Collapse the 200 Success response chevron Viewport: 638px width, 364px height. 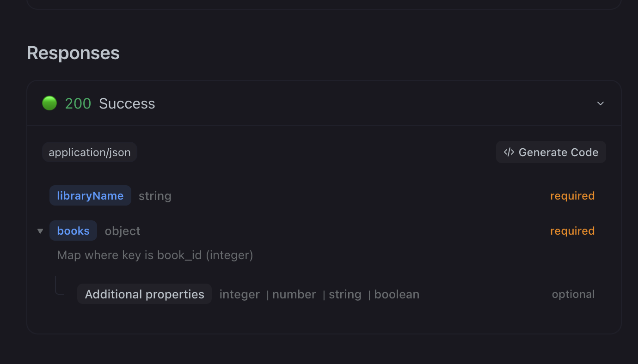[x=601, y=103]
